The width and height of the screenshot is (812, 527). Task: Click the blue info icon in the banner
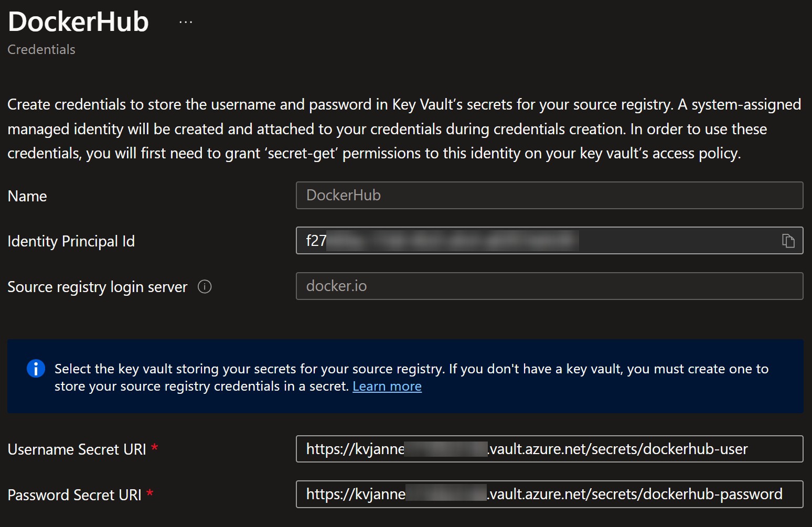pos(36,369)
